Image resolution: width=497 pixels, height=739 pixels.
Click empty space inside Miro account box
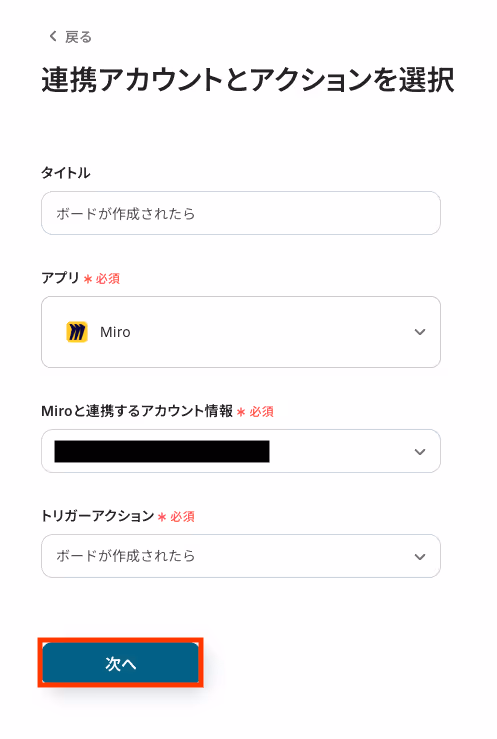[x=339, y=452]
